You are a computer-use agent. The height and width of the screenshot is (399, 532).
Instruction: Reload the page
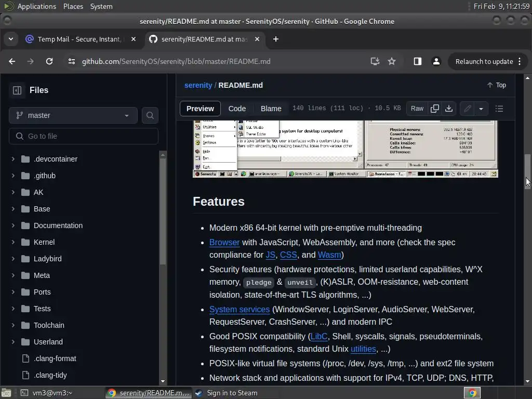click(x=49, y=61)
